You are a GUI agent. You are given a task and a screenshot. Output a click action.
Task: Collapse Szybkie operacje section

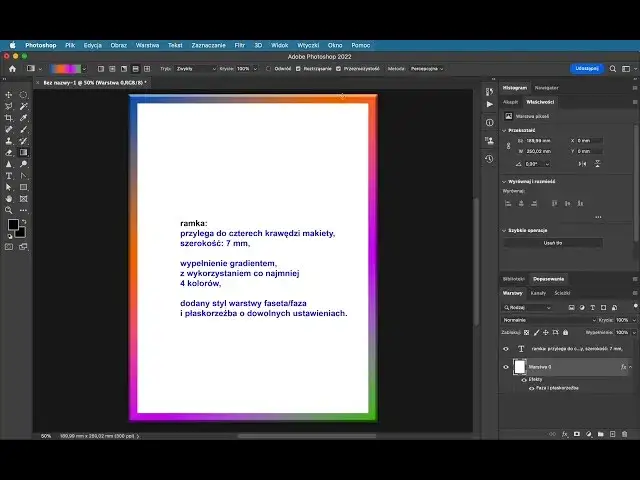[504, 231]
